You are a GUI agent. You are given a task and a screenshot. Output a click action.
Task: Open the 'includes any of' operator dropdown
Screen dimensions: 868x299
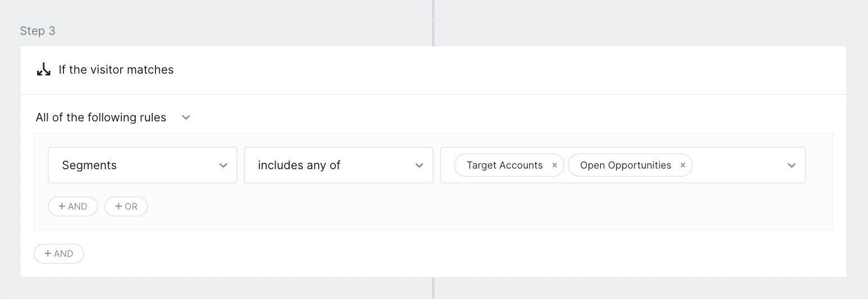339,165
